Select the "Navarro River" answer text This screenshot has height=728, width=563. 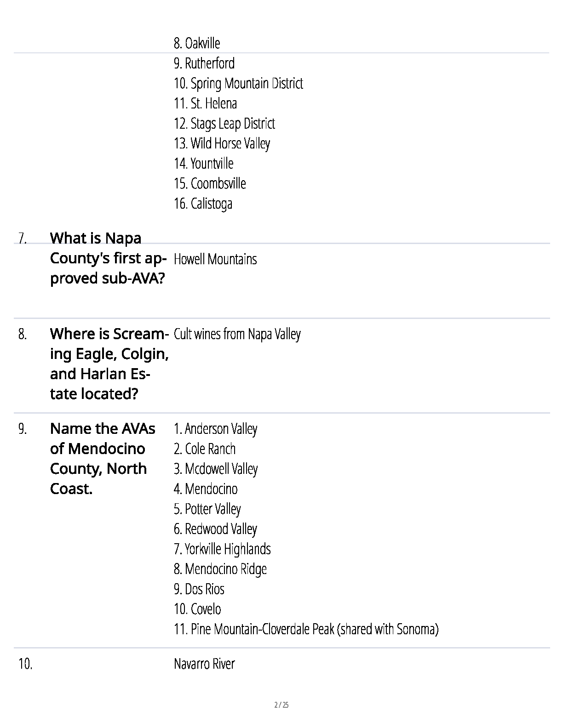(204, 664)
